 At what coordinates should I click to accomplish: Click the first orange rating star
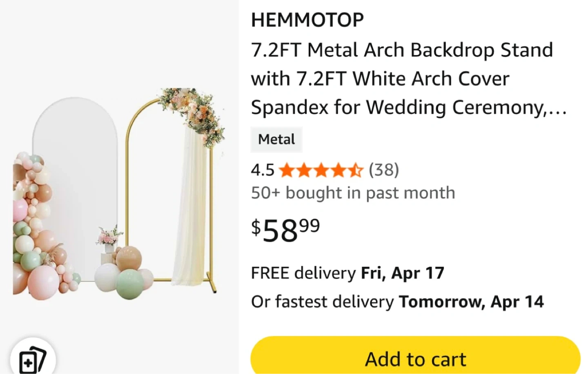(x=287, y=170)
